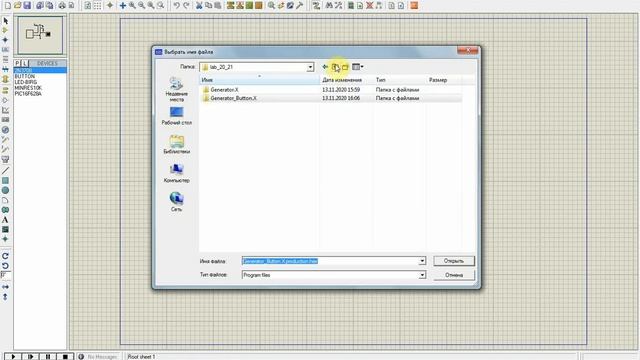This screenshot has width=640, height=360.
Task: Click the pause simulation button
Action: coord(48,356)
